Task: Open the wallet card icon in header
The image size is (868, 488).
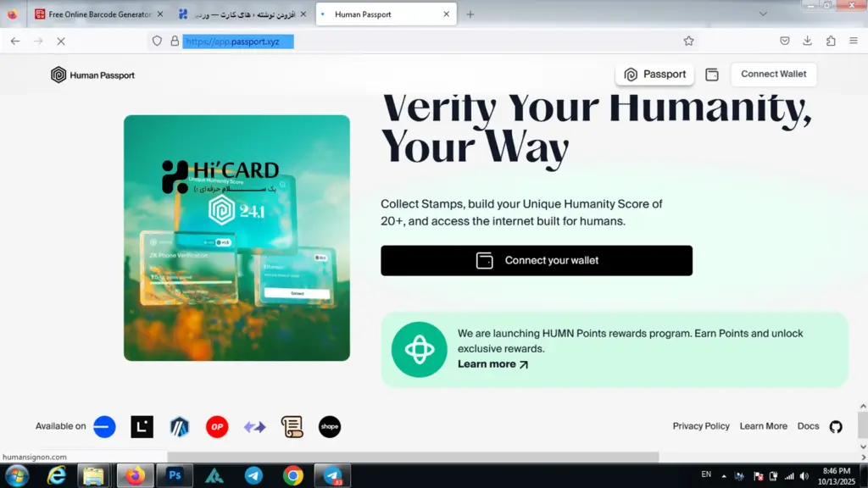Action: 712,75
